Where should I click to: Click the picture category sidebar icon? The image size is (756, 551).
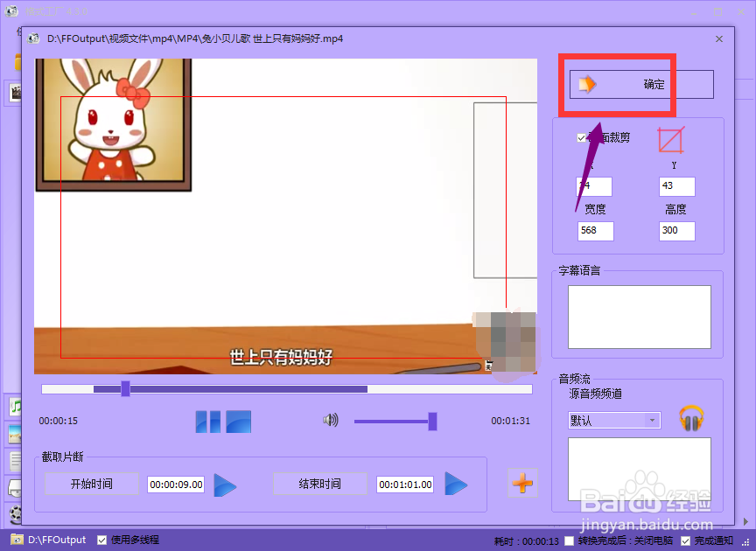click(x=16, y=434)
